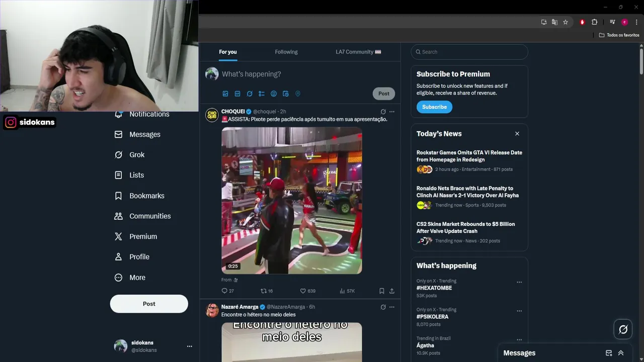Open the Rockstar GTA VI news story

(469, 161)
